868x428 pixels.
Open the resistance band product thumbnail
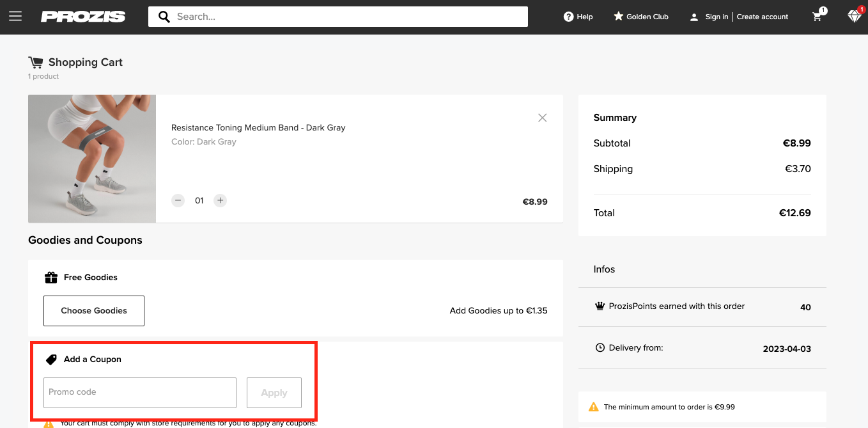click(x=92, y=159)
